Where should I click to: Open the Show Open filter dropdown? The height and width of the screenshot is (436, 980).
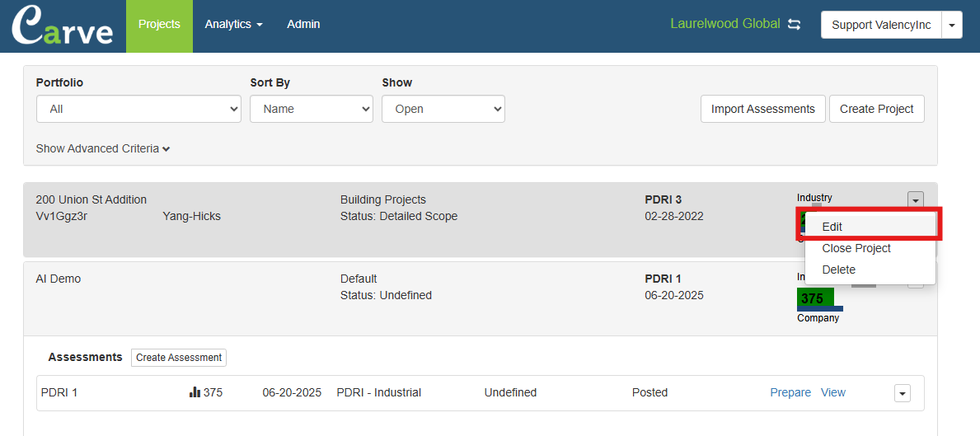[443, 109]
